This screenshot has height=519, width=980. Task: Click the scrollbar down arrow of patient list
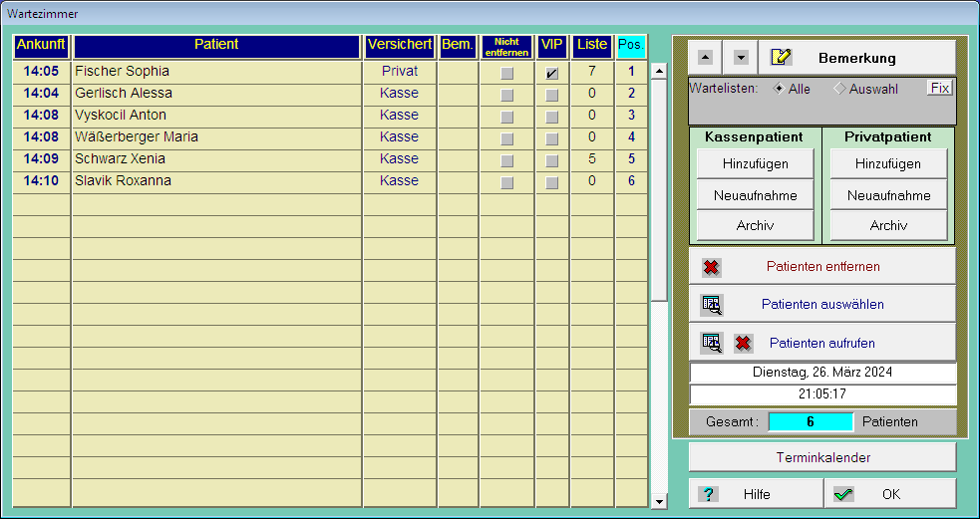659,501
